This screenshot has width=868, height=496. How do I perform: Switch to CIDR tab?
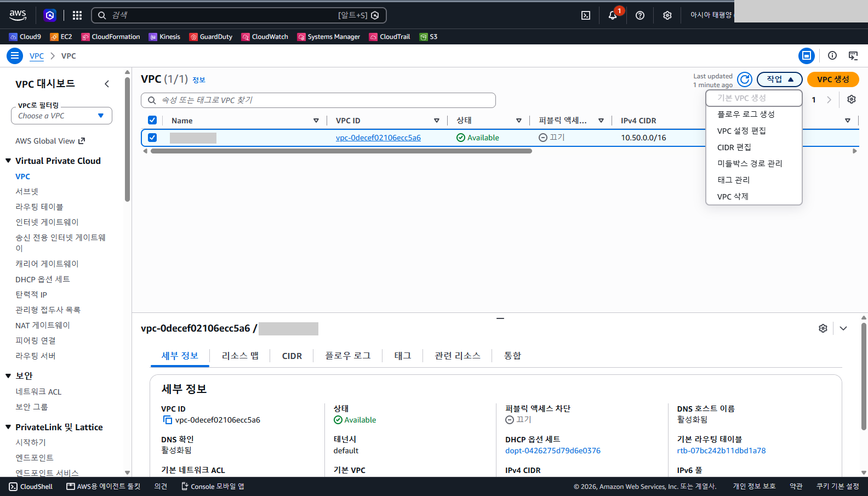pos(292,356)
